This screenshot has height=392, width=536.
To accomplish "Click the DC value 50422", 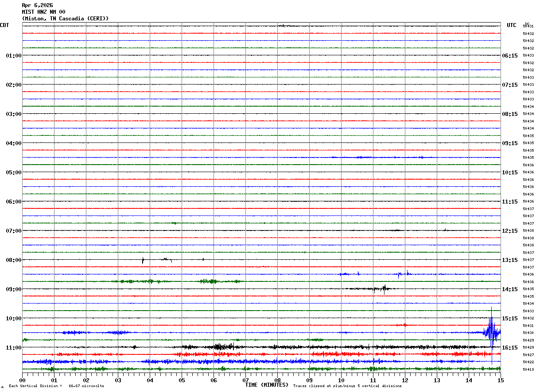I will coord(528,362).
